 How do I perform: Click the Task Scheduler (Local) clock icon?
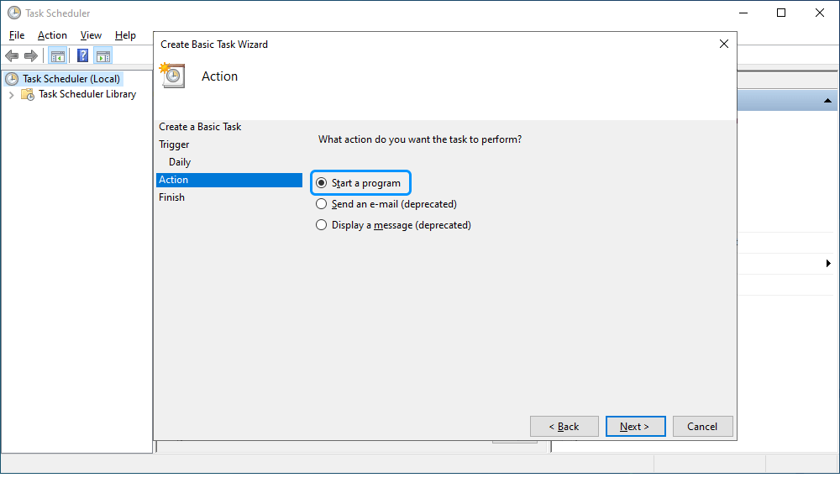[x=12, y=79]
